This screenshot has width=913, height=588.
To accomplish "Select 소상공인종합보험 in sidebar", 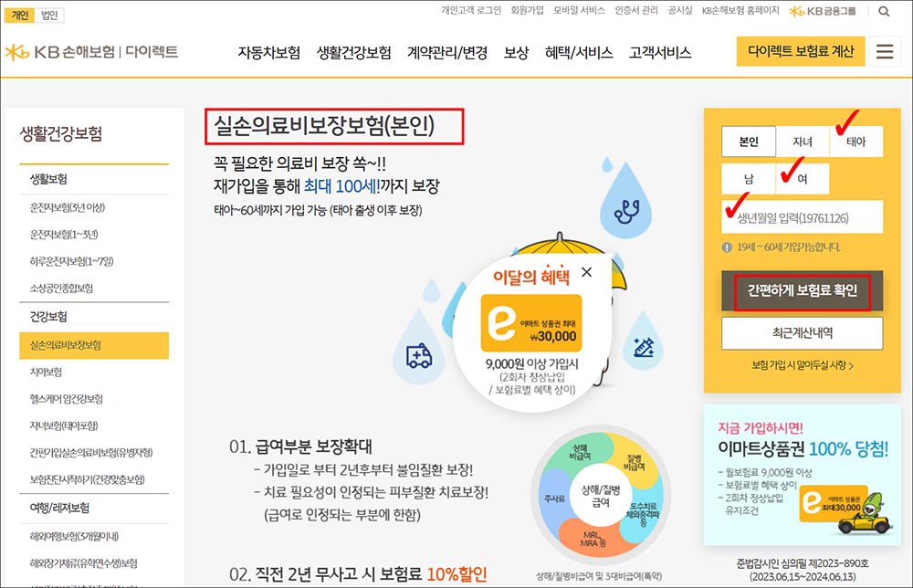I will pos(61,288).
